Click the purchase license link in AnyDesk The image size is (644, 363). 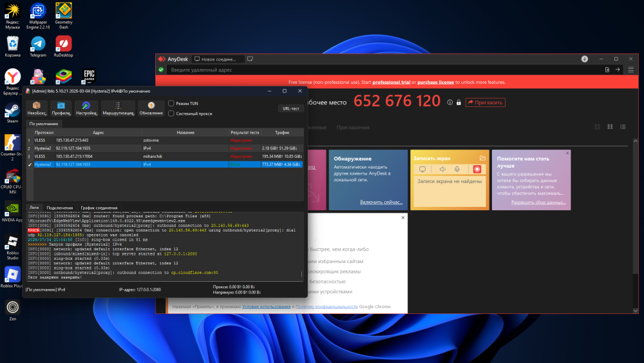click(x=436, y=83)
